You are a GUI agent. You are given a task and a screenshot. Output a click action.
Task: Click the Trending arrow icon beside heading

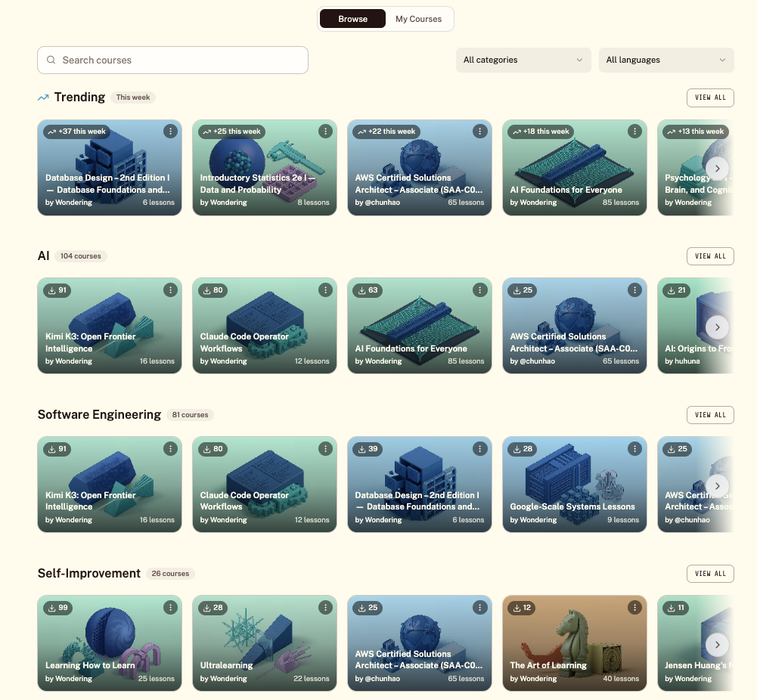point(43,98)
